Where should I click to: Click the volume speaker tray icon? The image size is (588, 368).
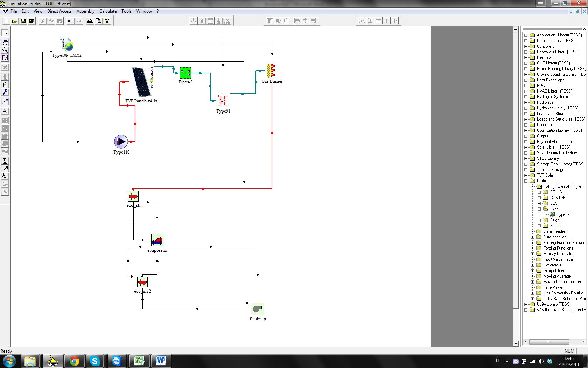pos(541,361)
